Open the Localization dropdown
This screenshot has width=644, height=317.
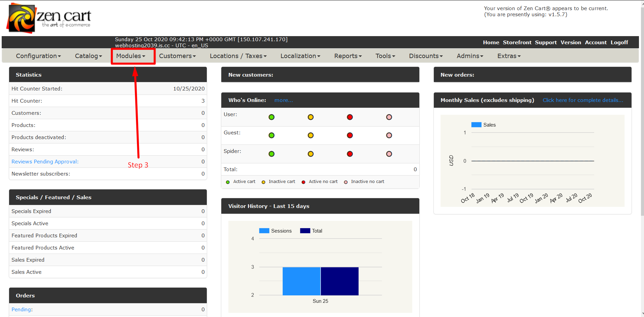coord(300,56)
